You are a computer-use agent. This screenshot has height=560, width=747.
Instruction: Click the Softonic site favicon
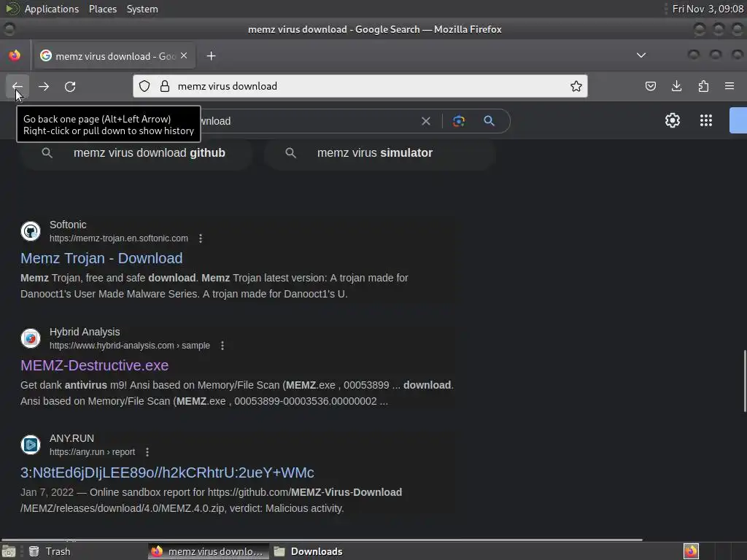[x=31, y=231]
